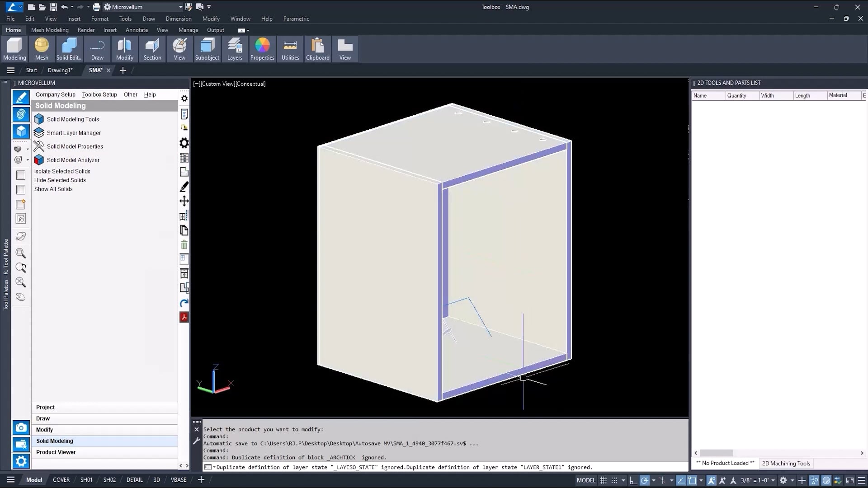This screenshot has height=488, width=868.
Task: Click the red PDF icon in Microvellum toolbar
Action: point(184,317)
